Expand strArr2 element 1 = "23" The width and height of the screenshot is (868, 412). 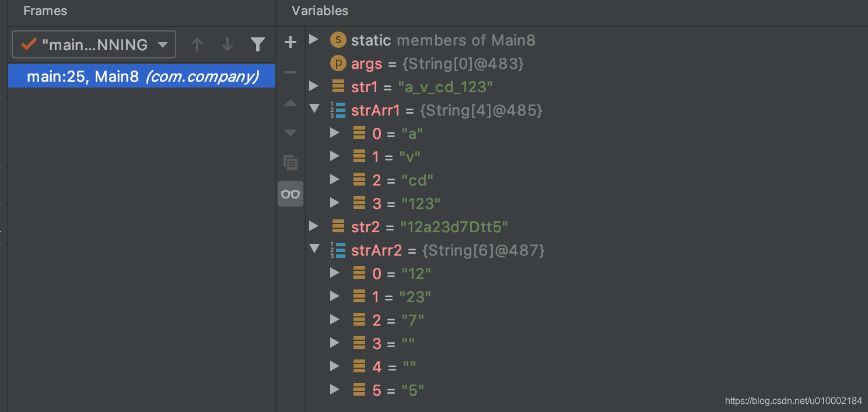pyautogui.click(x=334, y=296)
